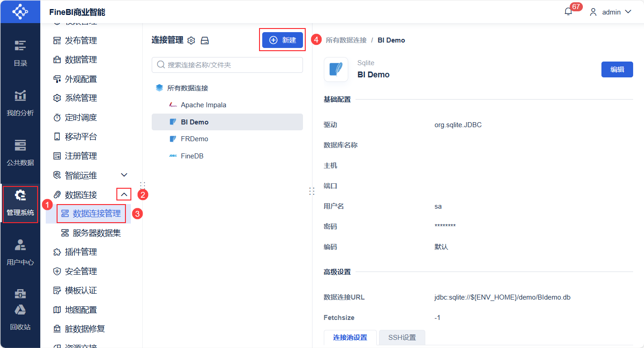Click the admin user avatar icon
644x348 pixels.
tap(593, 12)
